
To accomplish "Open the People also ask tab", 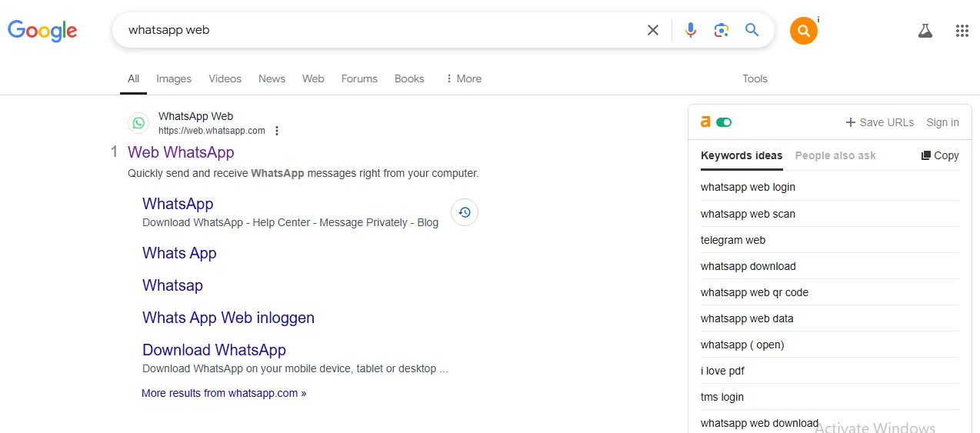I will 835,155.
